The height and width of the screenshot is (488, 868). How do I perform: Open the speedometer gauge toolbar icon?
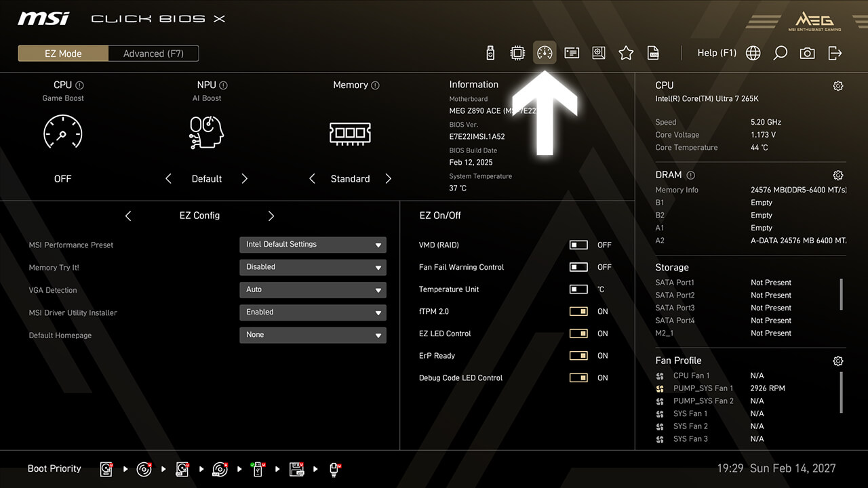[x=545, y=53]
